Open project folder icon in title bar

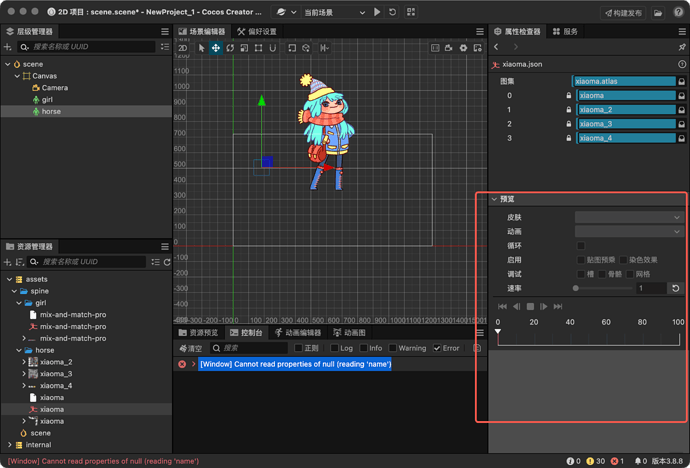[x=657, y=12]
